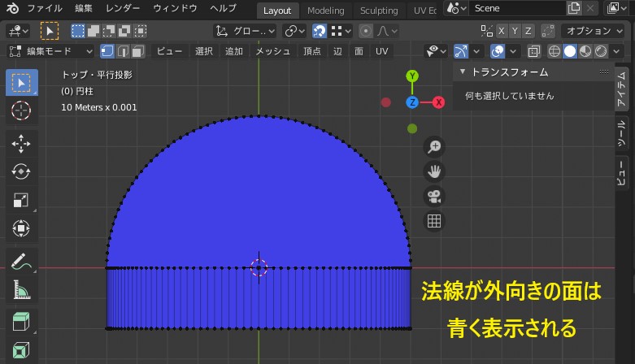635x364 pixels.
Task: Open the overlays options dropdown arrow
Action: [513, 51]
